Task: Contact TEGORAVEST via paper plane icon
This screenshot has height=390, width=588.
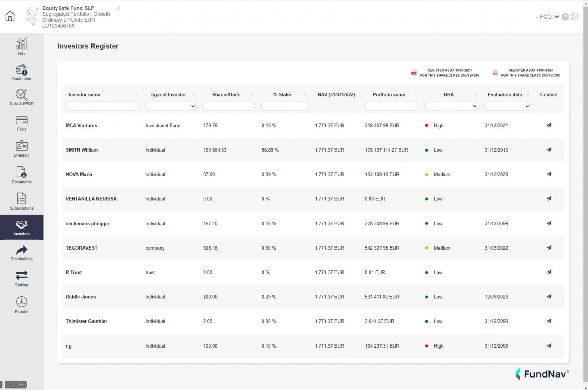Action: tap(549, 247)
